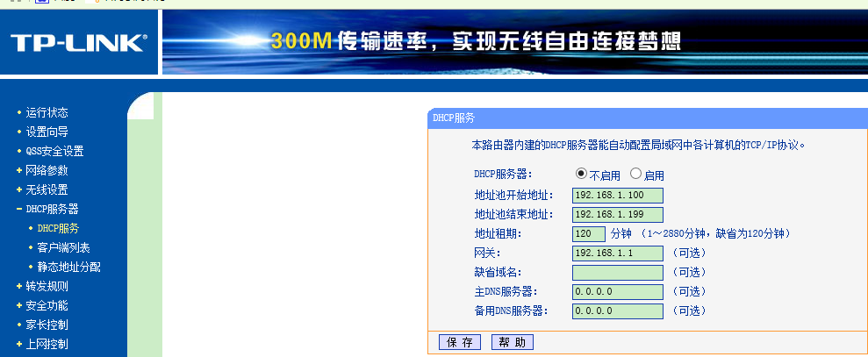This screenshot has width=868, height=357.
Task: Click the TP-LINK logo
Action: click(79, 44)
